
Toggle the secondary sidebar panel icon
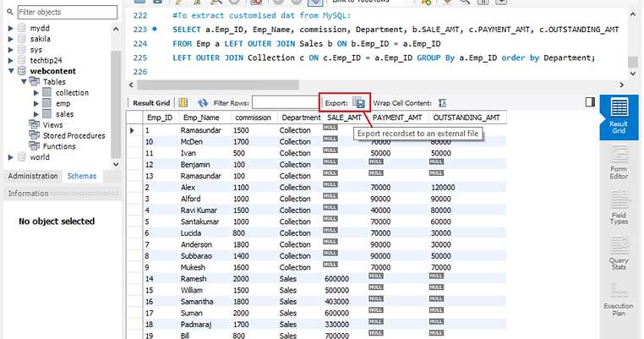point(590,102)
